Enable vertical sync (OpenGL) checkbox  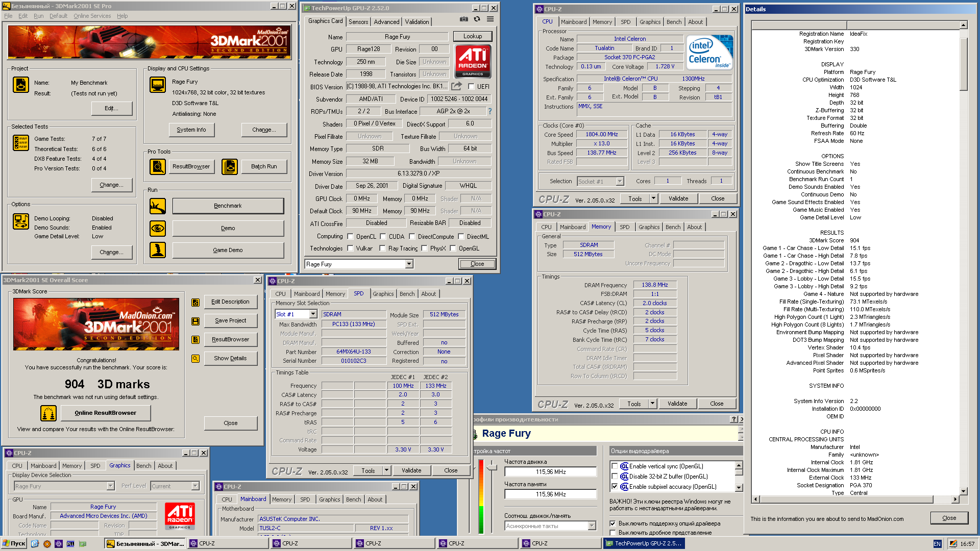tap(615, 466)
